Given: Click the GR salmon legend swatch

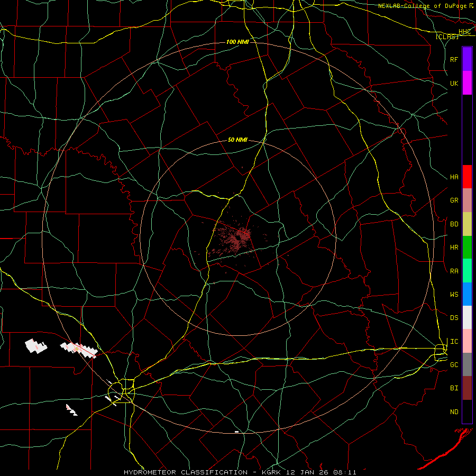Looking at the screenshot, I should 467,200.
